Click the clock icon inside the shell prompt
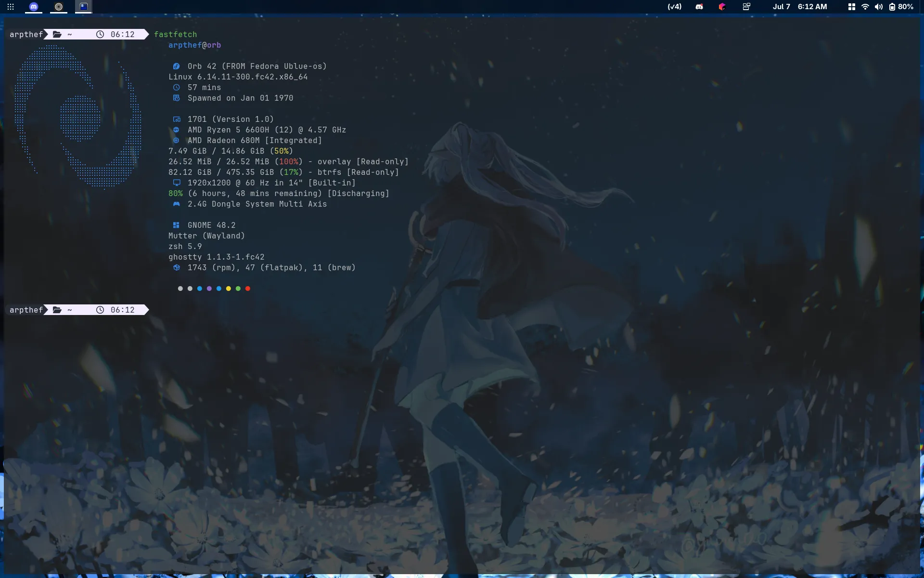Image resolution: width=924 pixels, height=578 pixels. coord(100,34)
